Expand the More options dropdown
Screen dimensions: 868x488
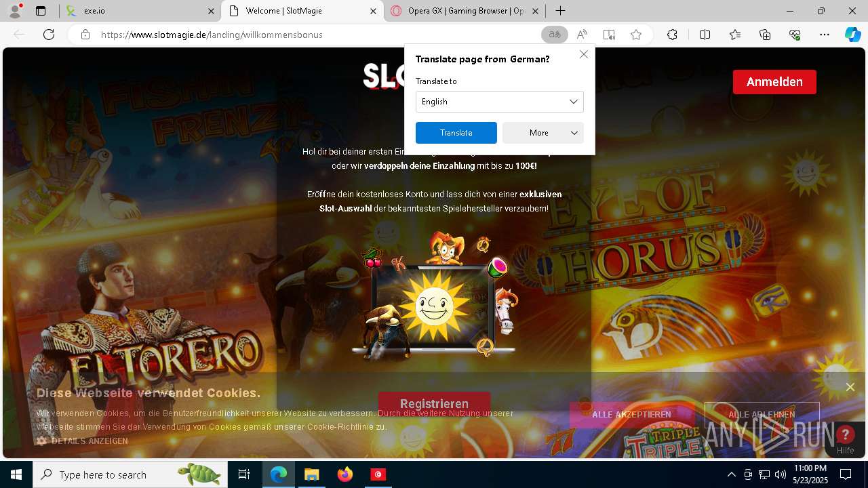pyautogui.click(x=543, y=133)
